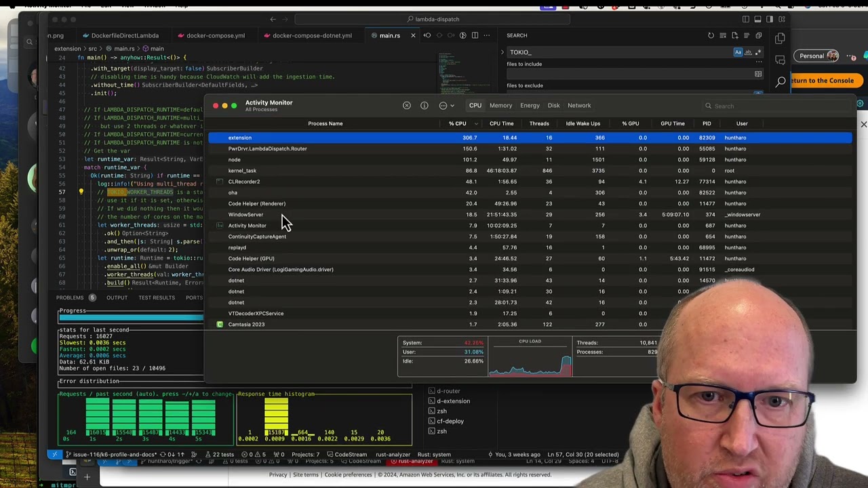
Task: Sort by the % CPU column header
Action: (x=457, y=123)
